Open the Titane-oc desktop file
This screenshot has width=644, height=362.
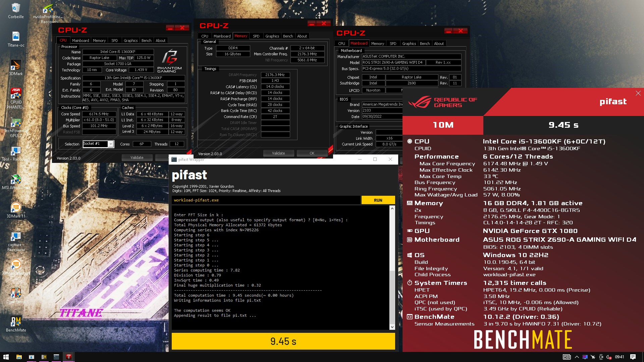(16, 39)
